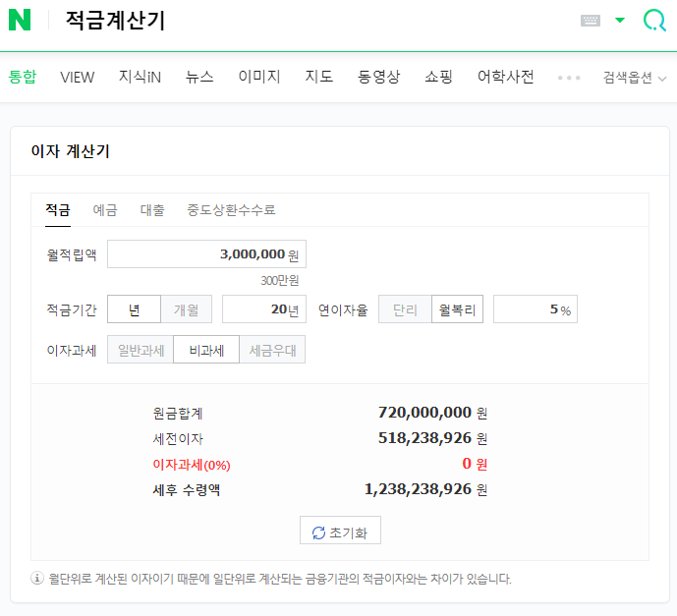
Task: Choose 월복리 interest type
Action: click(x=457, y=309)
